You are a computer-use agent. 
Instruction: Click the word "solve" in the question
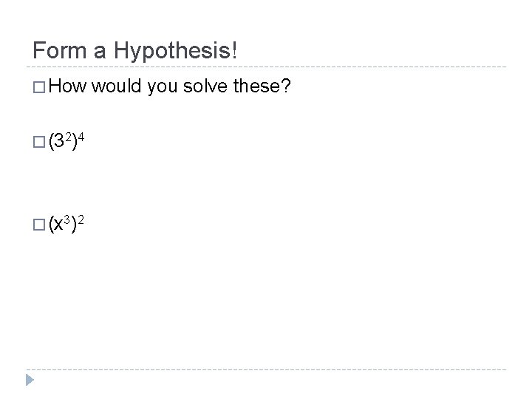(x=209, y=89)
